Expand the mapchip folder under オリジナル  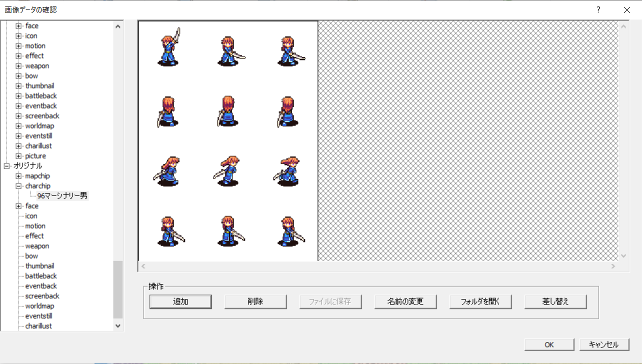(17, 175)
